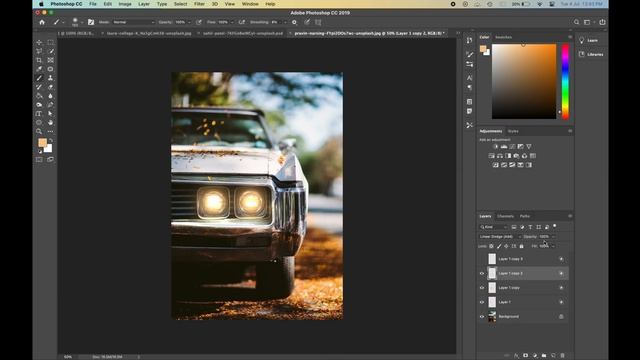The image size is (640, 360).
Task: Open smoothing options gear
Action: [x=294, y=22]
